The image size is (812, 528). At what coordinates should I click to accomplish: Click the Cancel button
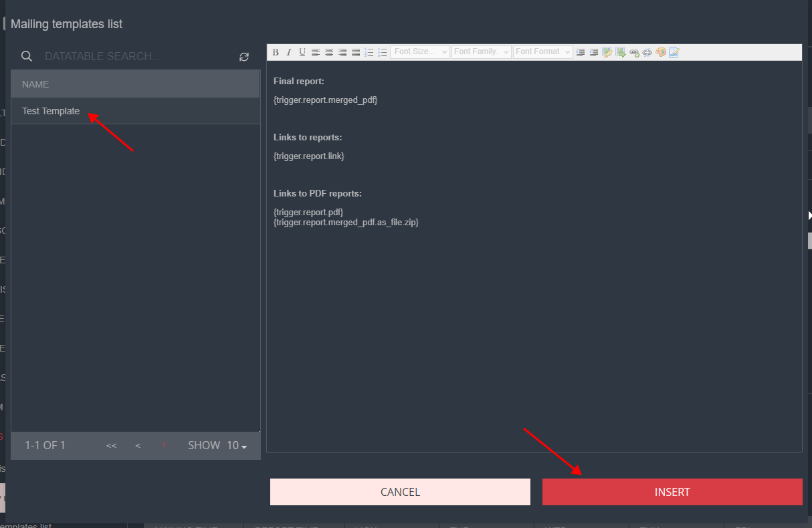[x=400, y=492]
